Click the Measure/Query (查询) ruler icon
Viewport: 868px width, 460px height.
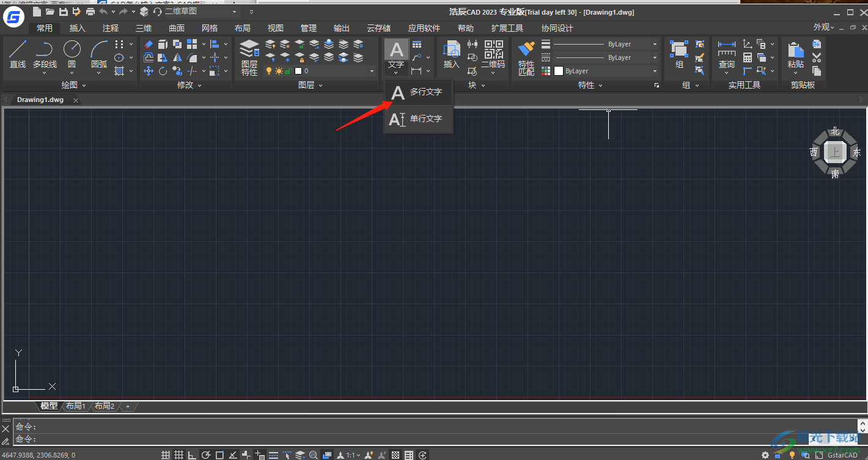click(x=727, y=54)
